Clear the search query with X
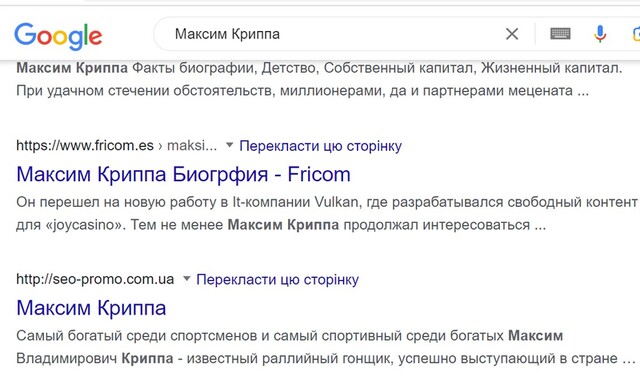 [x=512, y=34]
